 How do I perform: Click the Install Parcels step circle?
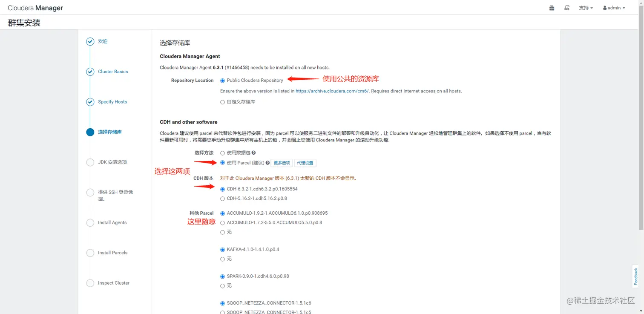click(x=90, y=253)
